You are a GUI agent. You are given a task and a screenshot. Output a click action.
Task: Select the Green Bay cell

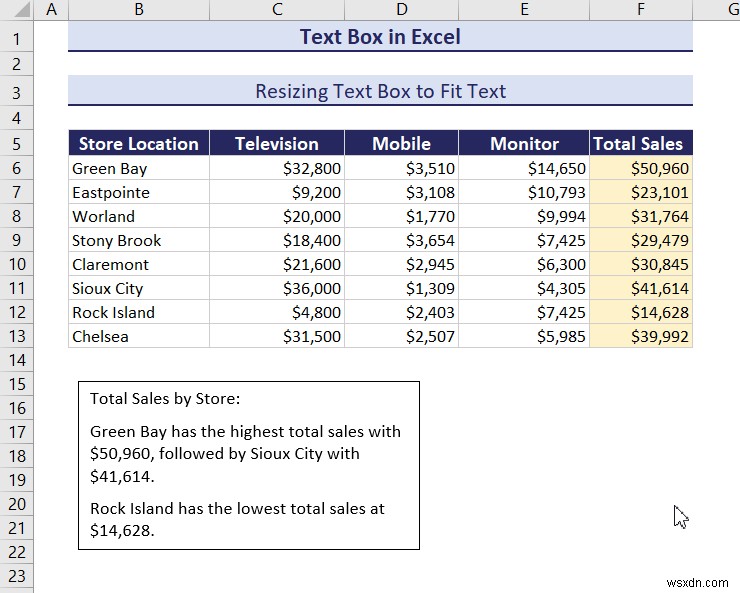[x=139, y=168]
